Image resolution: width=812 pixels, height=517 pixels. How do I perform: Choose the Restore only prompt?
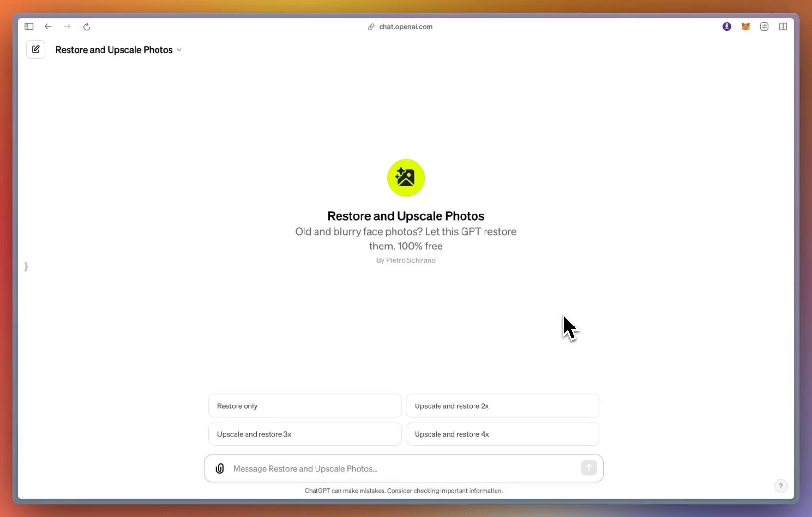[305, 406]
